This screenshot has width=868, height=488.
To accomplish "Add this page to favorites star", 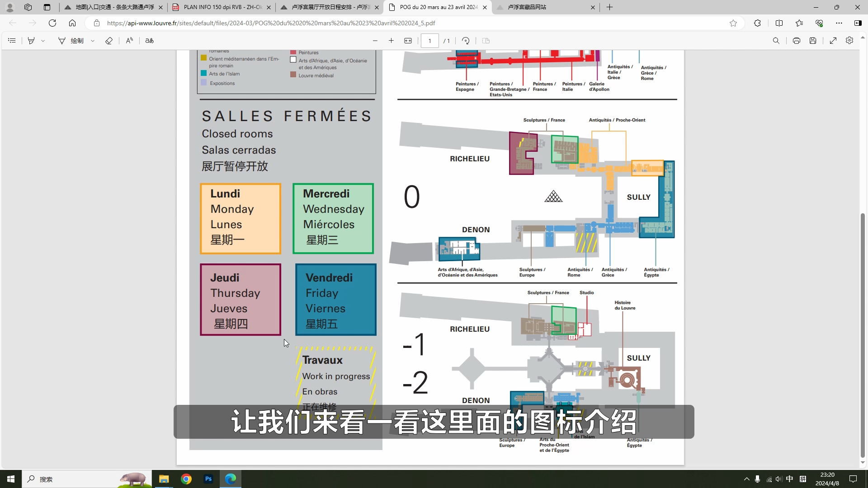I will pyautogui.click(x=733, y=23).
